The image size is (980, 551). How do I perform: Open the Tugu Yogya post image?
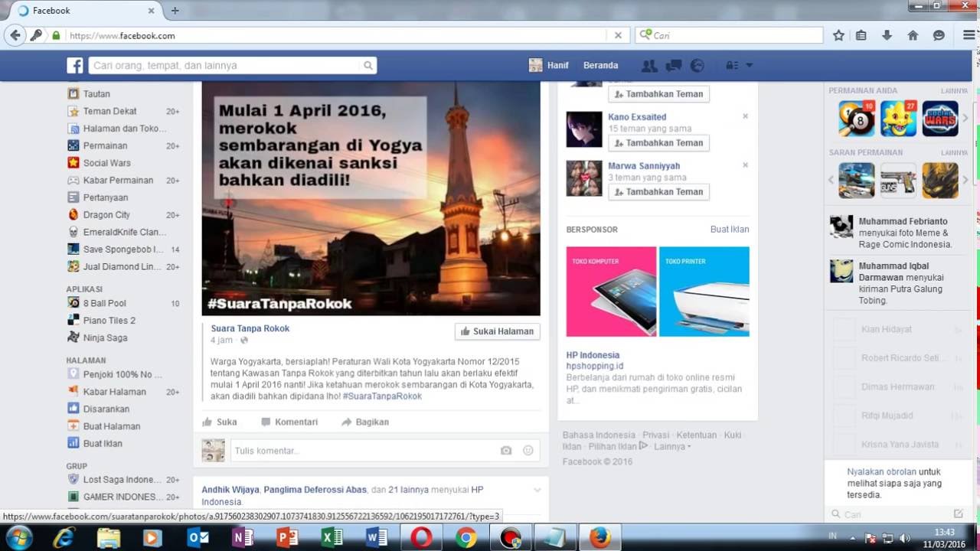[371, 198]
